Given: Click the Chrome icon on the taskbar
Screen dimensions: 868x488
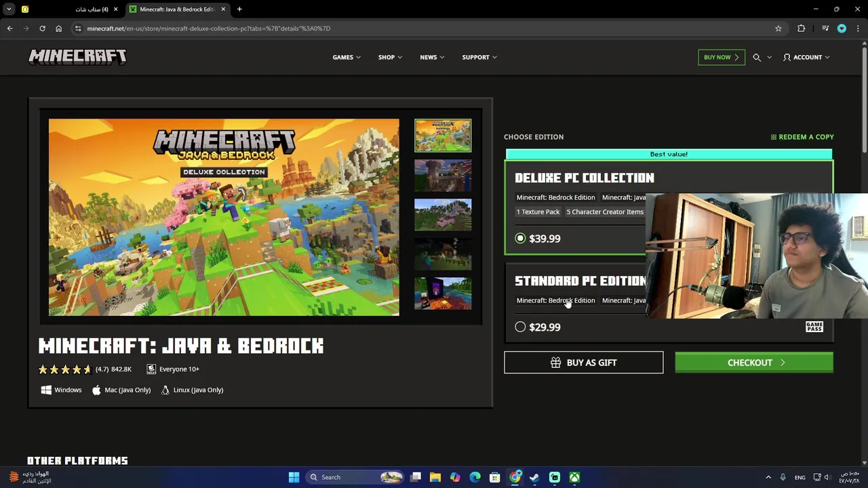Looking at the screenshot, I should pos(515,477).
